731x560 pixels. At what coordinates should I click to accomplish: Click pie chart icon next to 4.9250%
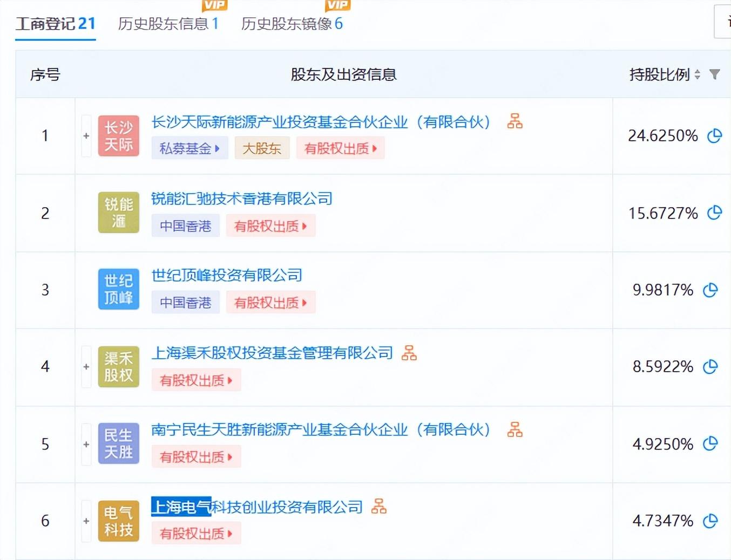[710, 443]
